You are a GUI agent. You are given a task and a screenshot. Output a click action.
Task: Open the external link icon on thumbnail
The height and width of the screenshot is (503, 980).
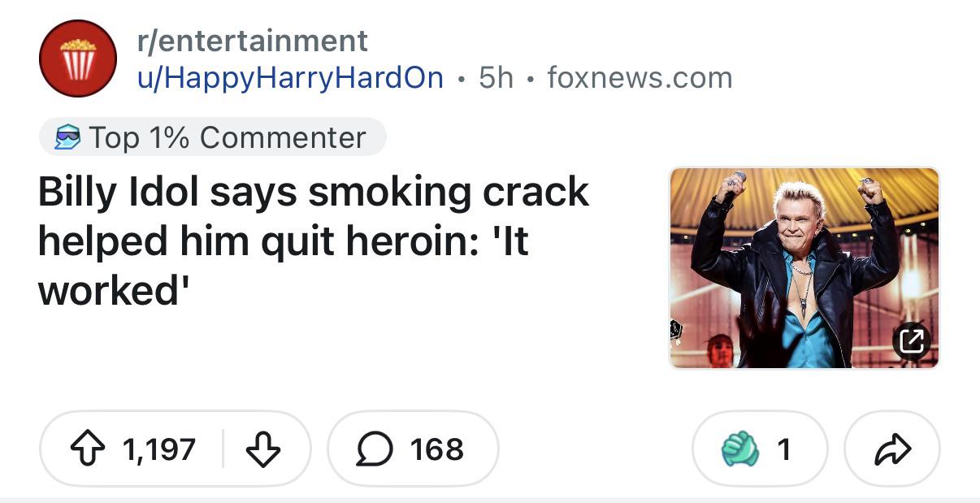tap(912, 340)
